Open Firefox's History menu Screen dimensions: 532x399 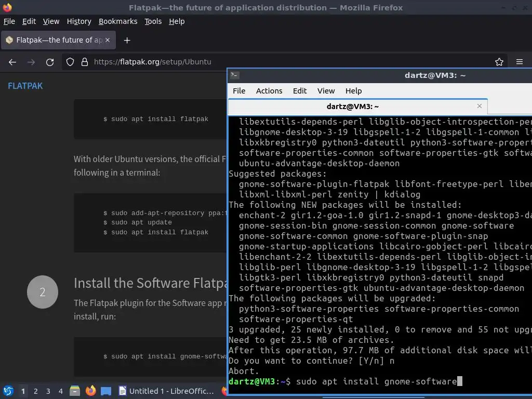tap(79, 21)
